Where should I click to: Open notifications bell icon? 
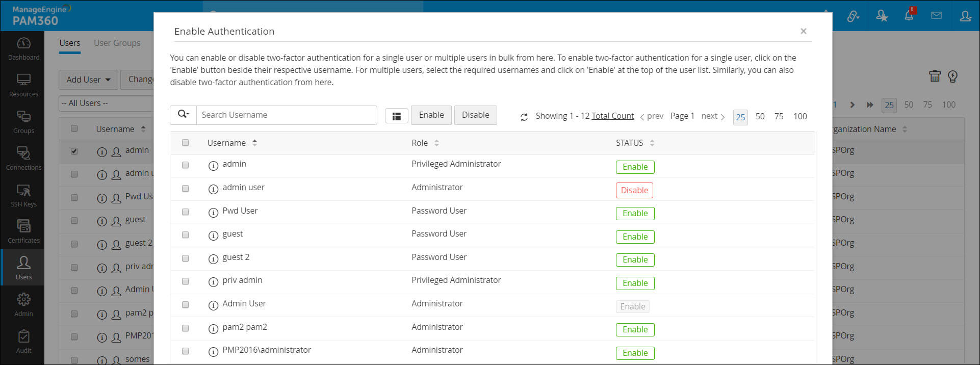909,16
